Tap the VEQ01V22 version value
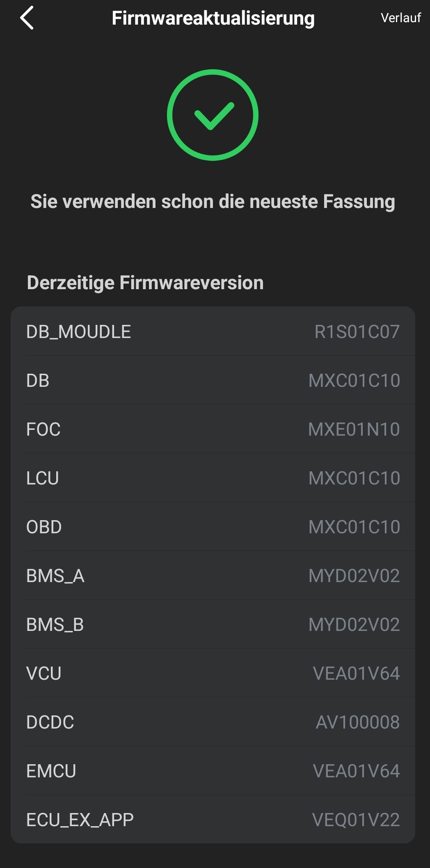Screen dimensions: 430x868 click(356, 820)
